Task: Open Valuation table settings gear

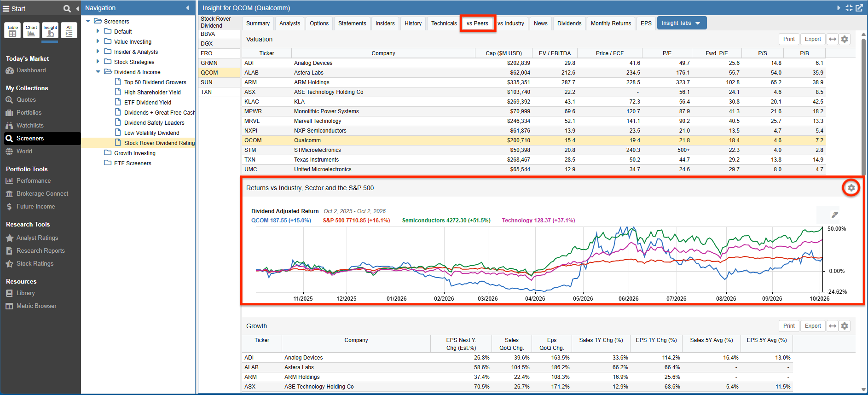Action: tap(845, 39)
